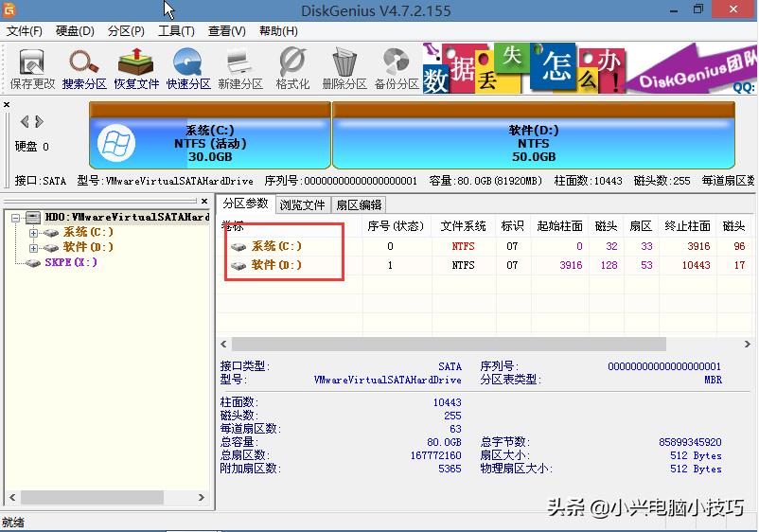Expand the 软件(D:) tree node
The height and width of the screenshot is (532, 759).
(x=33, y=248)
